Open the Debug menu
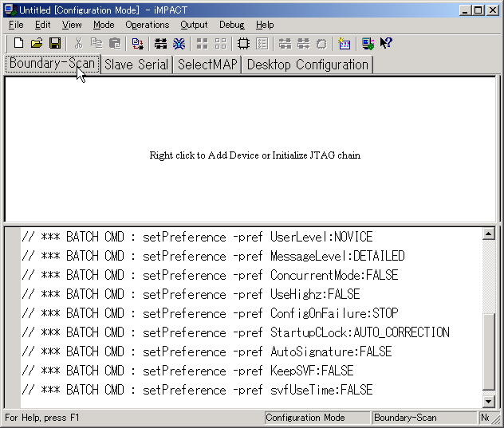Image resolution: width=504 pixels, height=428 pixels. tap(232, 25)
